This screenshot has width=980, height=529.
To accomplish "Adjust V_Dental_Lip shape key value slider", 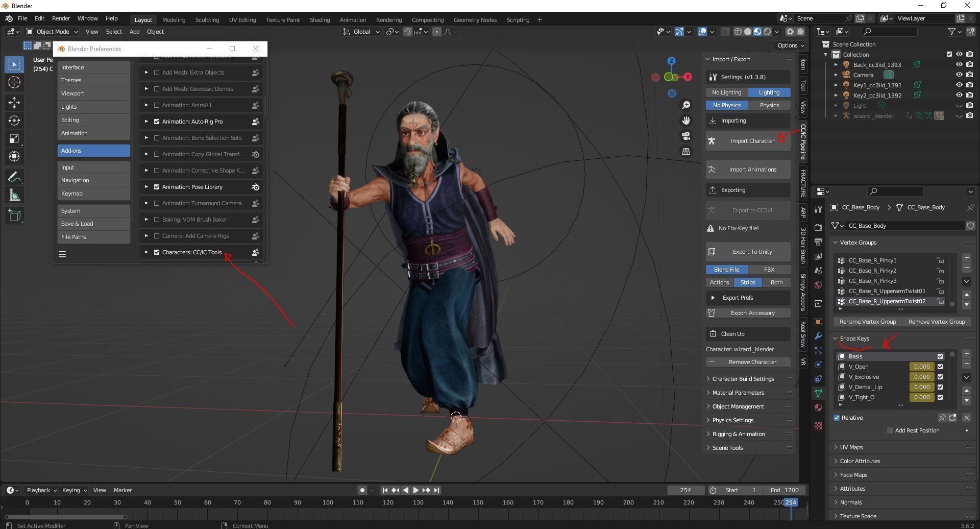I will click(x=922, y=387).
